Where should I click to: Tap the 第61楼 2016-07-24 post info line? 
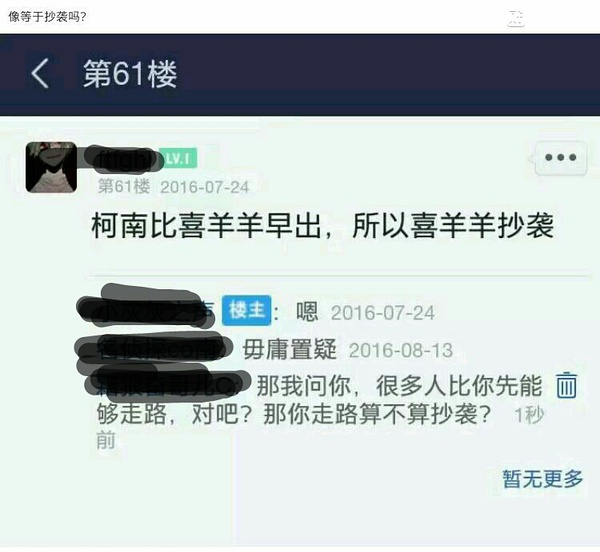point(173,187)
